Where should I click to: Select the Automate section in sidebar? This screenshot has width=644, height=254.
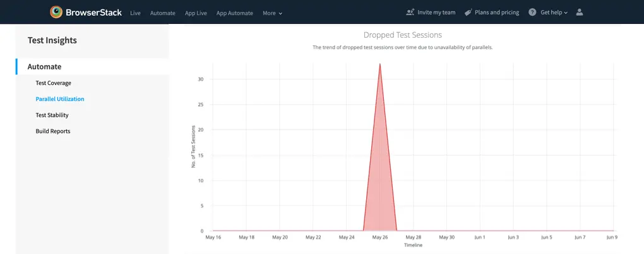[44, 66]
